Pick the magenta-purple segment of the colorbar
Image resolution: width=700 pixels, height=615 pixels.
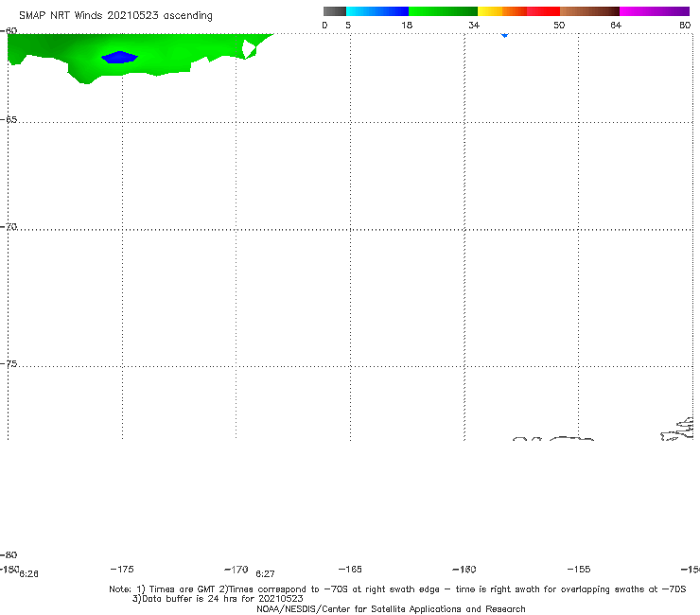tap(655, 11)
